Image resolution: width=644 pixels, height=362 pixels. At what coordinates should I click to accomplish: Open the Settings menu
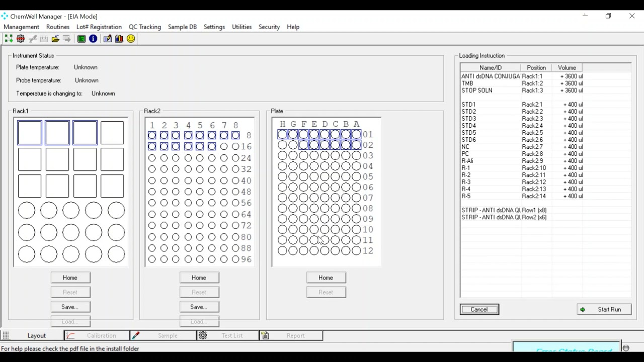point(214,27)
